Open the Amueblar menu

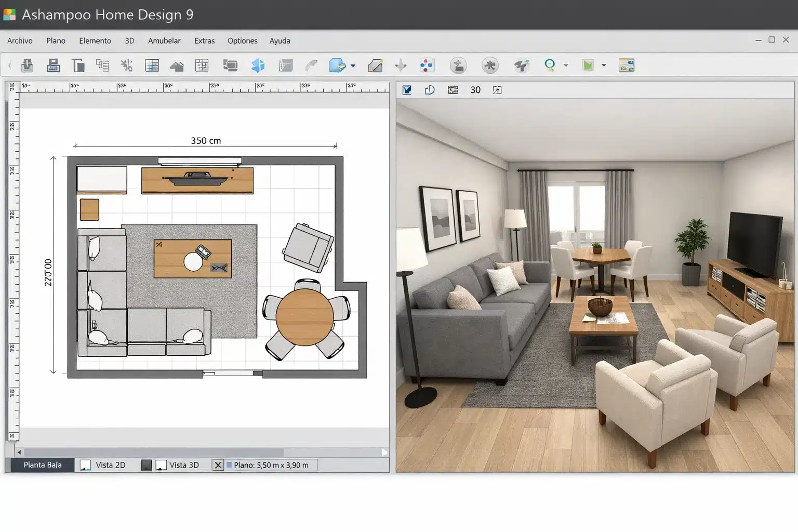(x=164, y=41)
